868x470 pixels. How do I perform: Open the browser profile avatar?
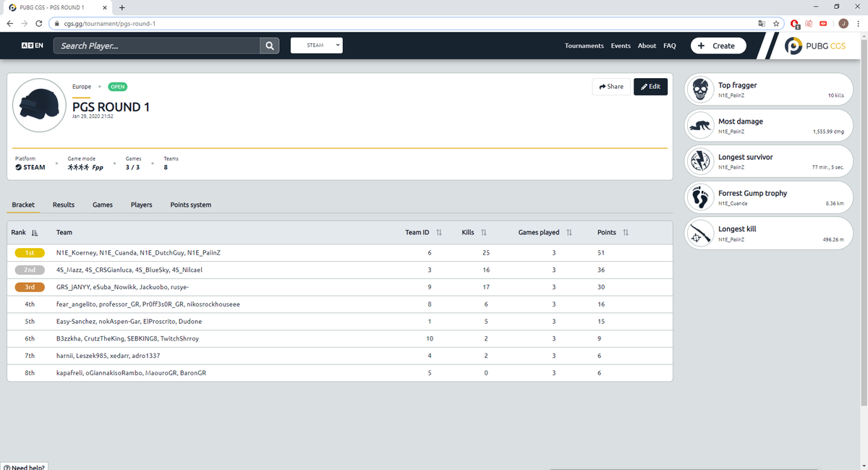click(x=843, y=23)
